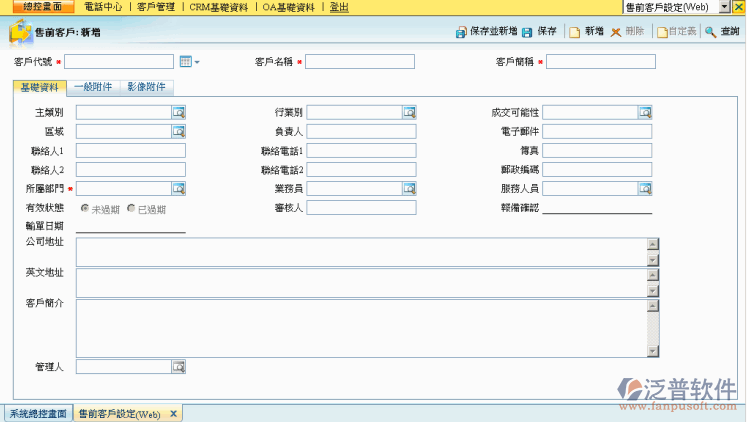Open the calendar icon beside 客戶代號
Viewport: 747px width, 422px height.
(185, 62)
